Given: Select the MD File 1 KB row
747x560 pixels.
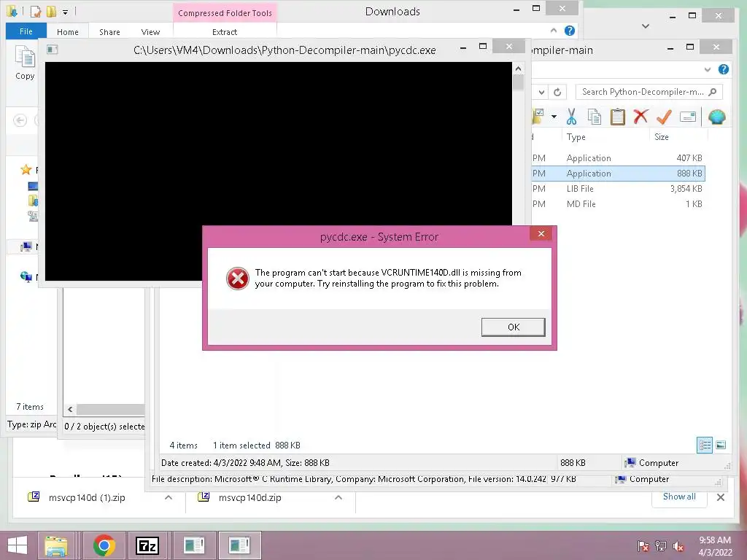Looking at the screenshot, I should tap(618, 204).
